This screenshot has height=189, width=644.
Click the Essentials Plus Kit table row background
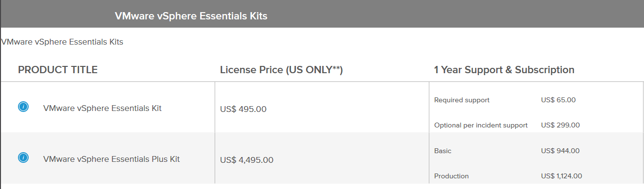click(x=322, y=158)
